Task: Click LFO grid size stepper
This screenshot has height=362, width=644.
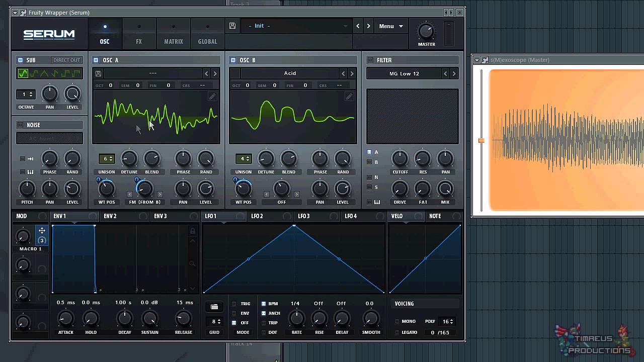Action: [x=215, y=321]
